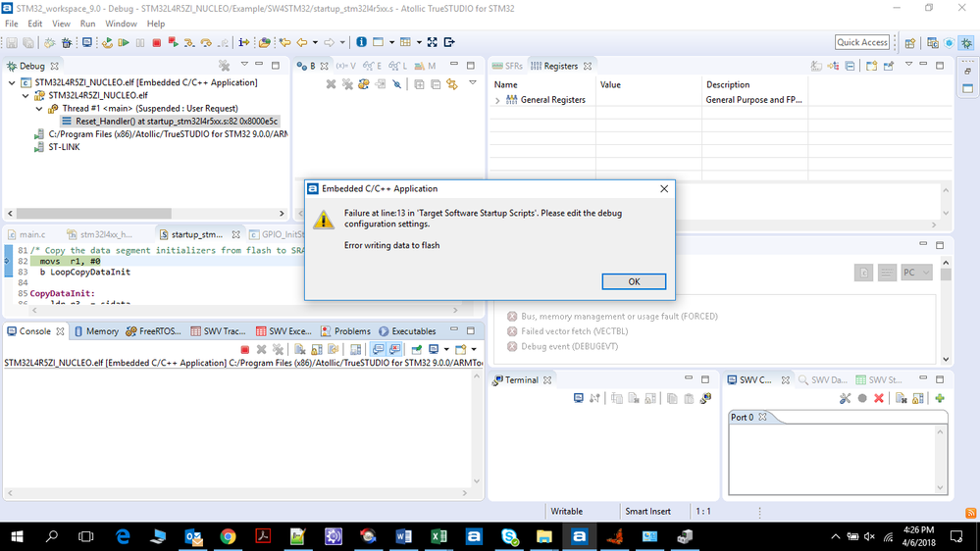Collapse the Thread #1 main tree node

coord(39,109)
